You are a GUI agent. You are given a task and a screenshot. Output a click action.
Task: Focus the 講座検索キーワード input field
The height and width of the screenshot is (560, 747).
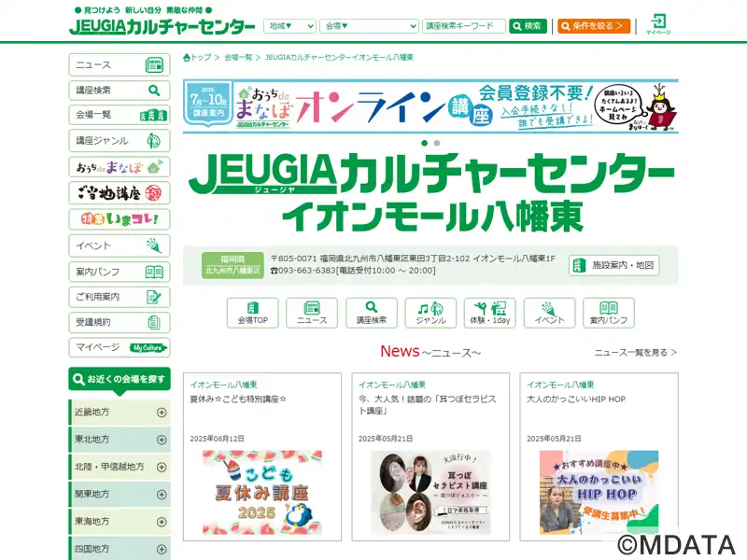[463, 26]
